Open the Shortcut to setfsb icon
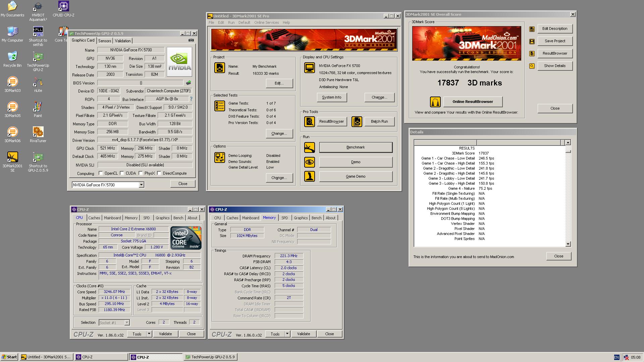The width and height of the screenshot is (644, 362). click(x=38, y=36)
